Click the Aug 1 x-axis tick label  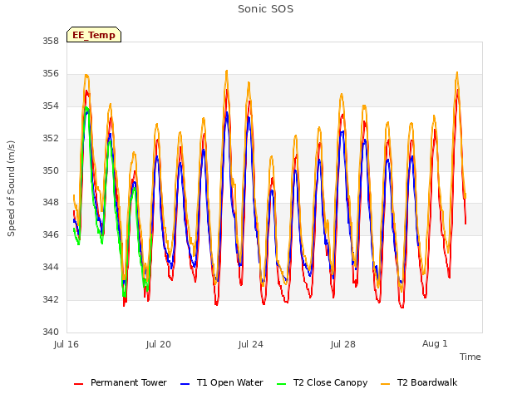[435, 343]
